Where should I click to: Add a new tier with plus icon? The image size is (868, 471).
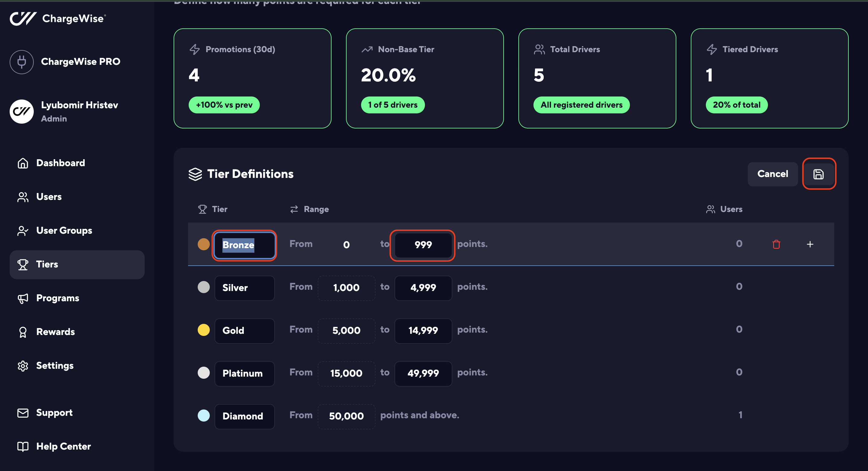point(810,244)
